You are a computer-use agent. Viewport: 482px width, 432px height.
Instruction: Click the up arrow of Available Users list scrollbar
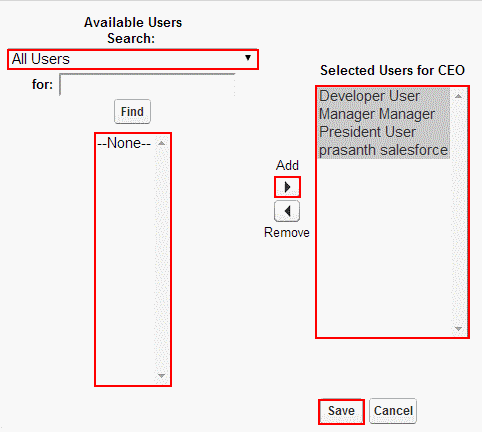(x=162, y=143)
